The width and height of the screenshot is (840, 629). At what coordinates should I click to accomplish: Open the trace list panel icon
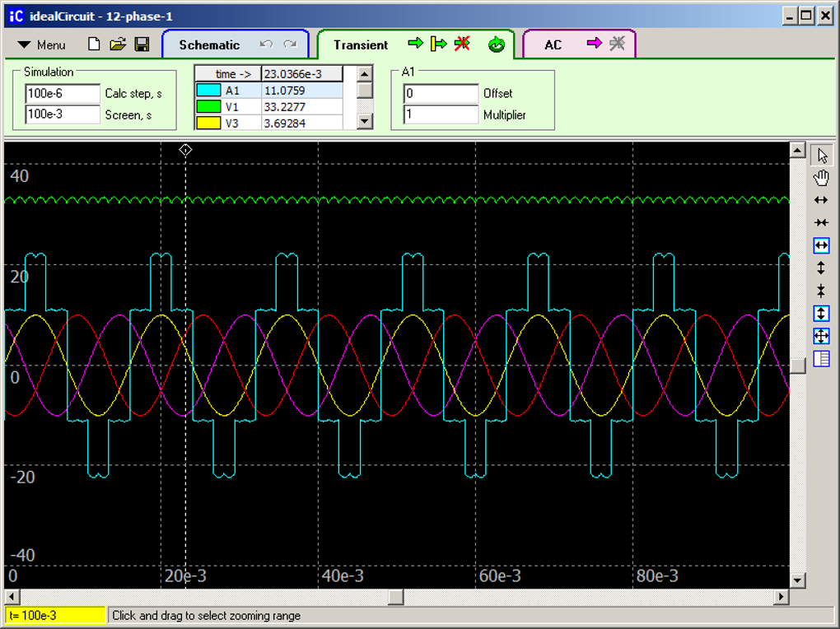coord(821,359)
